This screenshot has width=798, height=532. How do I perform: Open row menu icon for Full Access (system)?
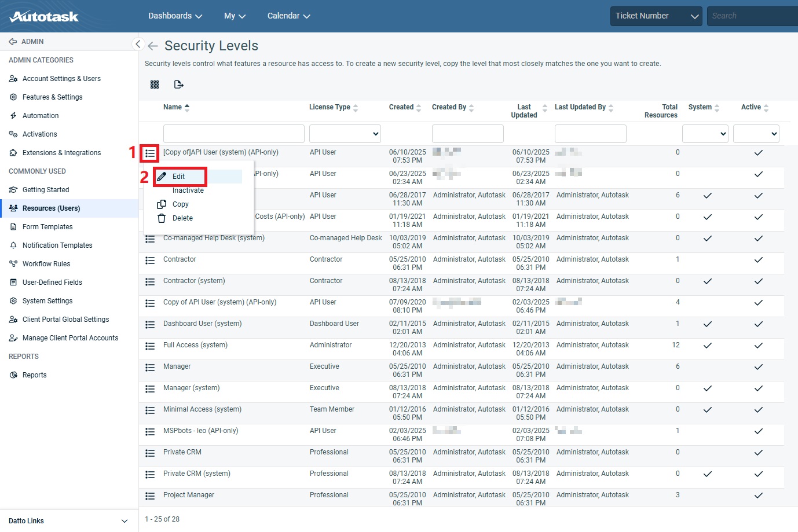click(150, 346)
